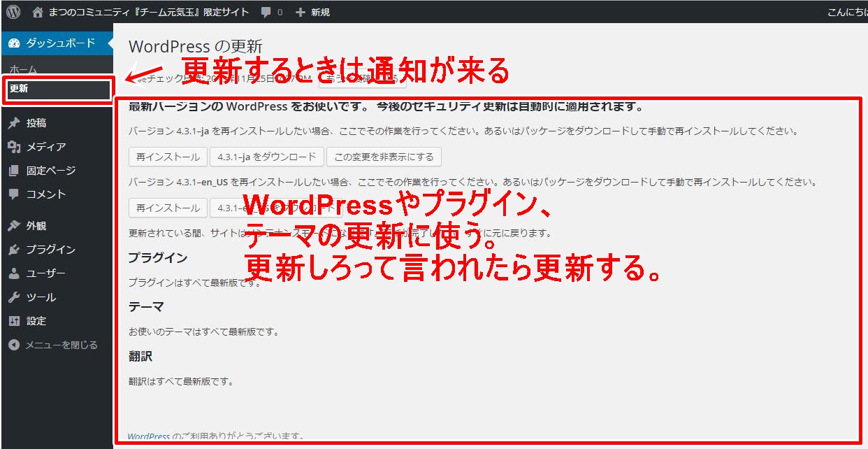Click the 設定 sliders icon
This screenshot has width=868, height=449.
pyautogui.click(x=14, y=321)
